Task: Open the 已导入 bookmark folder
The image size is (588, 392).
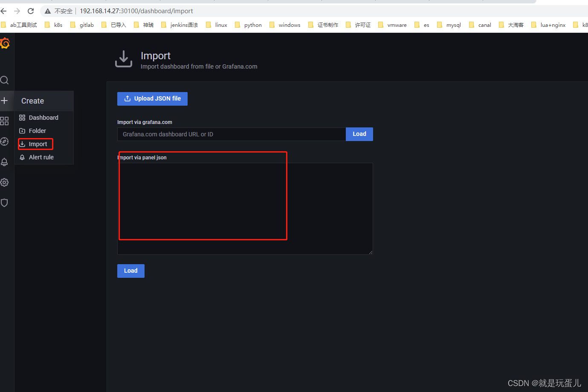Action: [114, 25]
